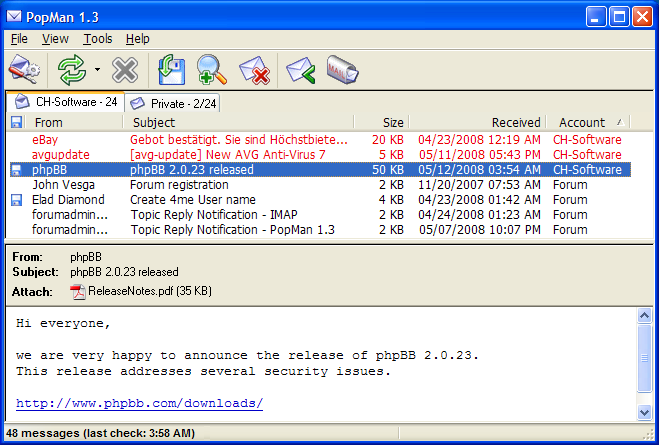Click the magnifier with plus icon
The height and width of the screenshot is (445, 659).
pos(211,69)
